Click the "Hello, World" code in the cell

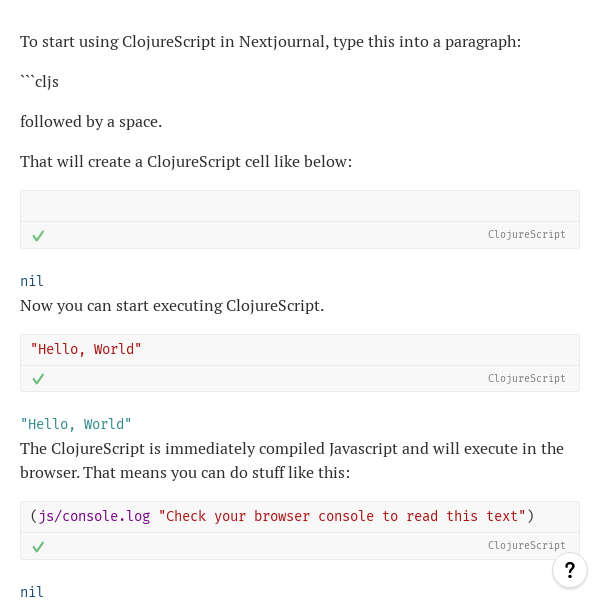tap(86, 349)
